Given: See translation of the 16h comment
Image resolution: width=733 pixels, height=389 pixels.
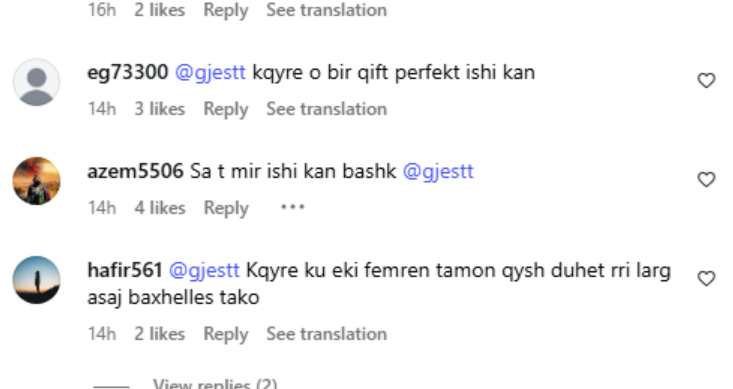Looking at the screenshot, I should coord(327,10).
